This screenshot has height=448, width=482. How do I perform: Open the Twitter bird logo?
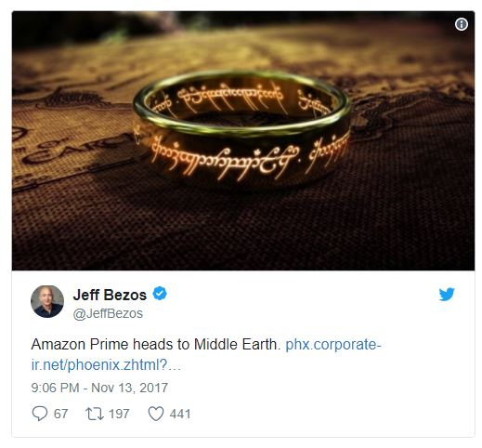click(x=447, y=294)
